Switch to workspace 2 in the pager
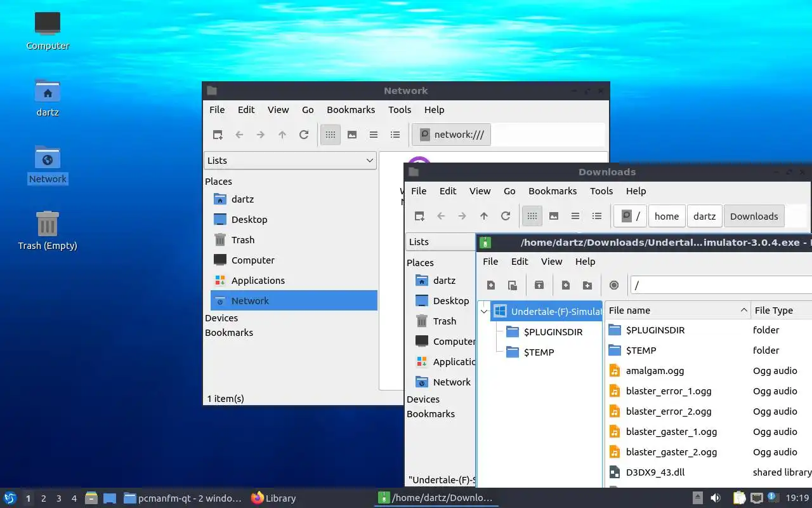Screen dimensions: 812x508 pyautogui.click(x=44, y=498)
